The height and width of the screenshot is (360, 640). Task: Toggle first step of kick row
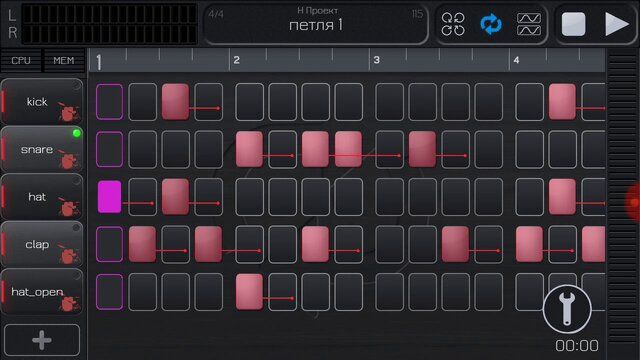(109, 102)
